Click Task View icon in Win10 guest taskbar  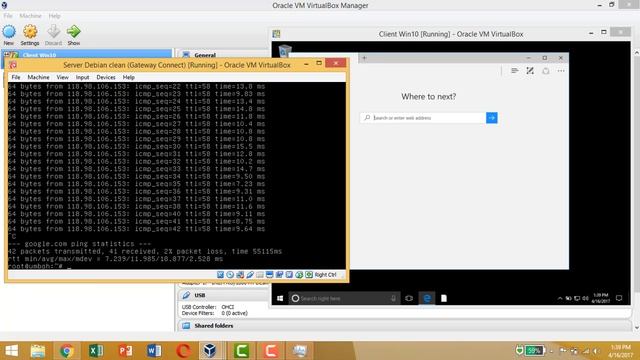point(409,298)
